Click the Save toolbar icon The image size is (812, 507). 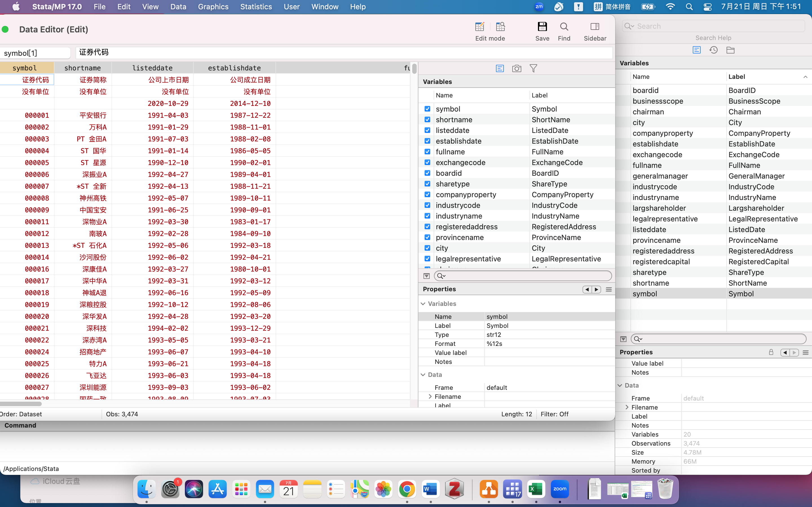coord(542,27)
